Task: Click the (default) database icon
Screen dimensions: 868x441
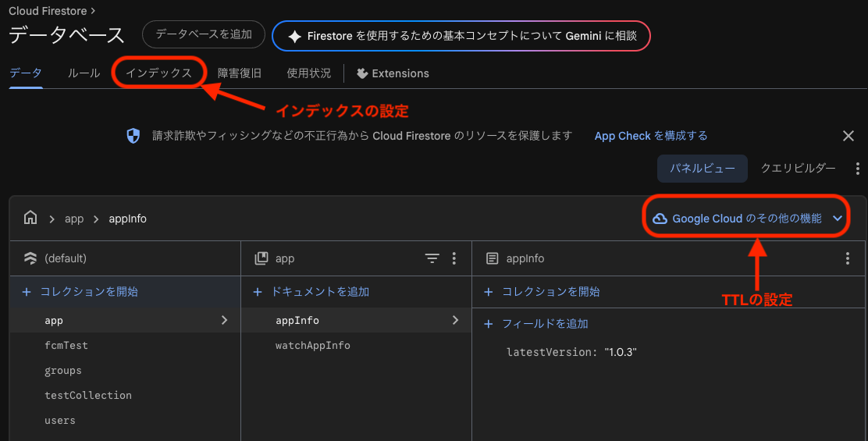Action: [30, 258]
